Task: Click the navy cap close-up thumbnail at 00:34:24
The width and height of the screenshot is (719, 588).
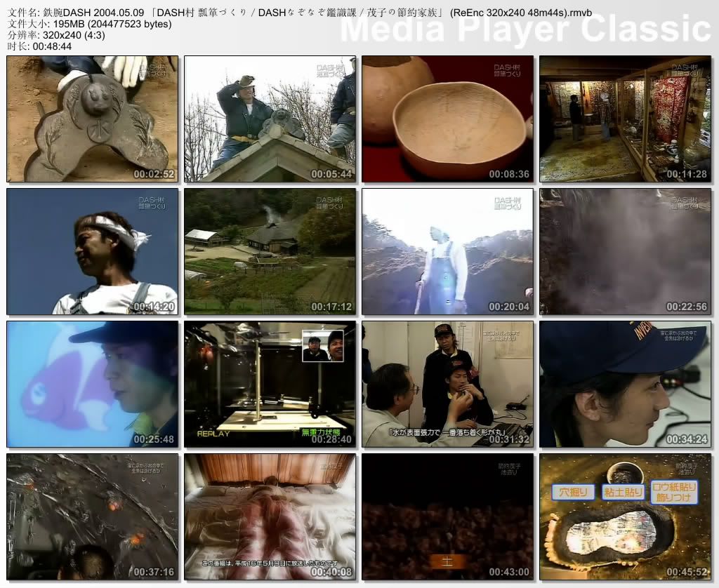Action: 625,384
